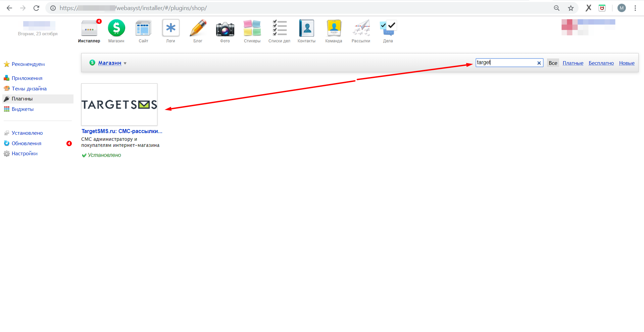Click the date Вторник, 23 октября
The image size is (644, 332).
38,34
